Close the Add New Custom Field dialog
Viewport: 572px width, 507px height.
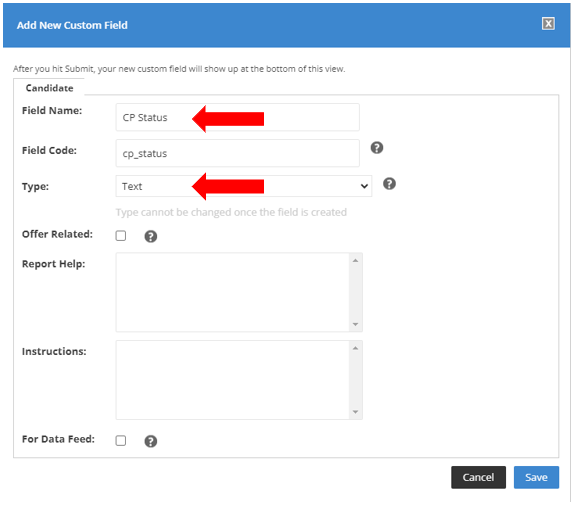pyautogui.click(x=548, y=24)
